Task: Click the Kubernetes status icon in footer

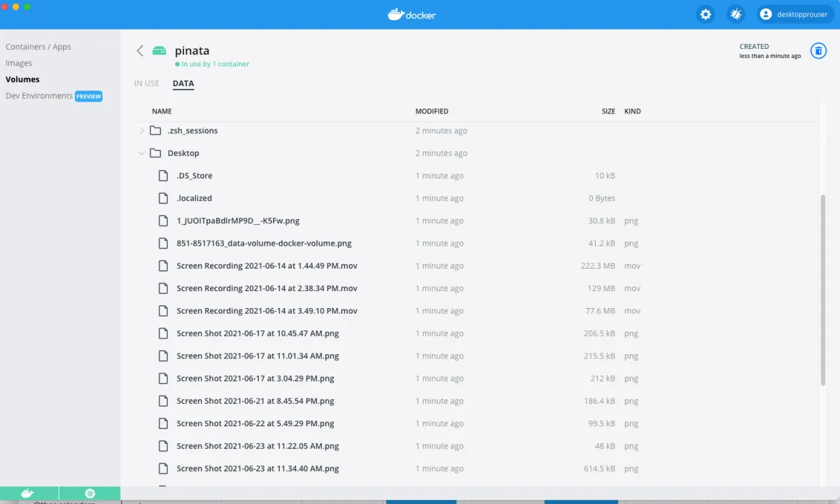Action: click(90, 493)
